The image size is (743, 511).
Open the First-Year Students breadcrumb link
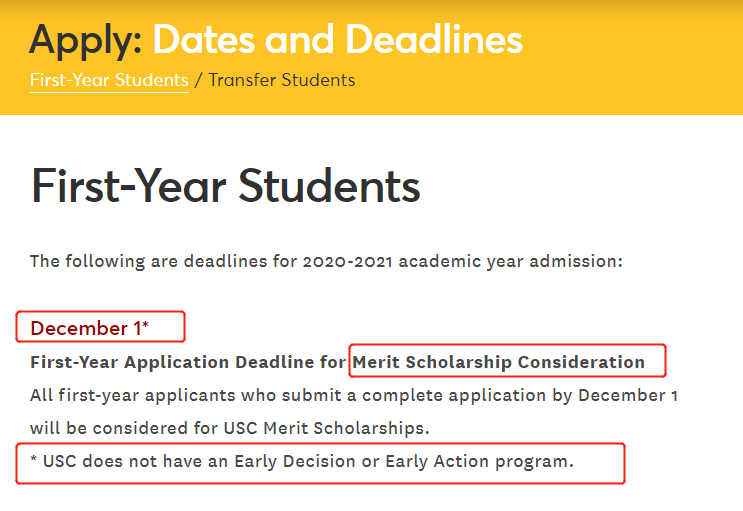point(109,80)
